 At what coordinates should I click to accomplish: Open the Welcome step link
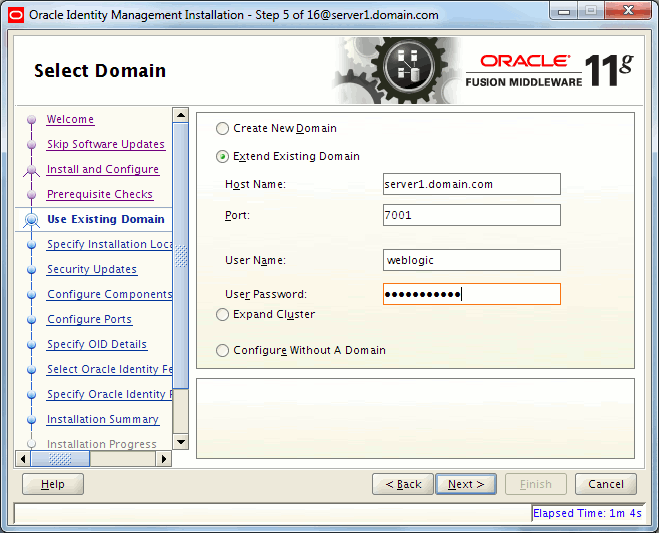point(70,119)
